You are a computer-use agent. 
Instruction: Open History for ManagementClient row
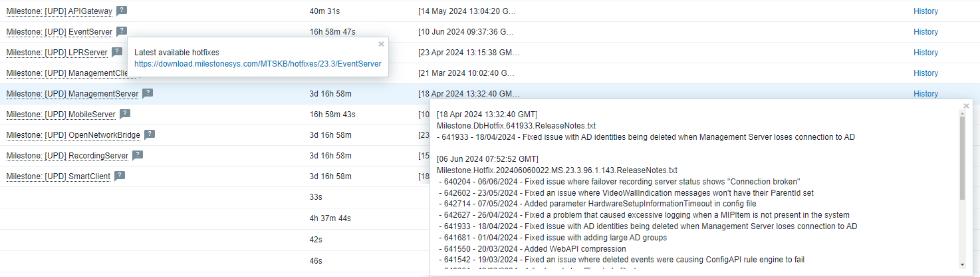(x=925, y=73)
